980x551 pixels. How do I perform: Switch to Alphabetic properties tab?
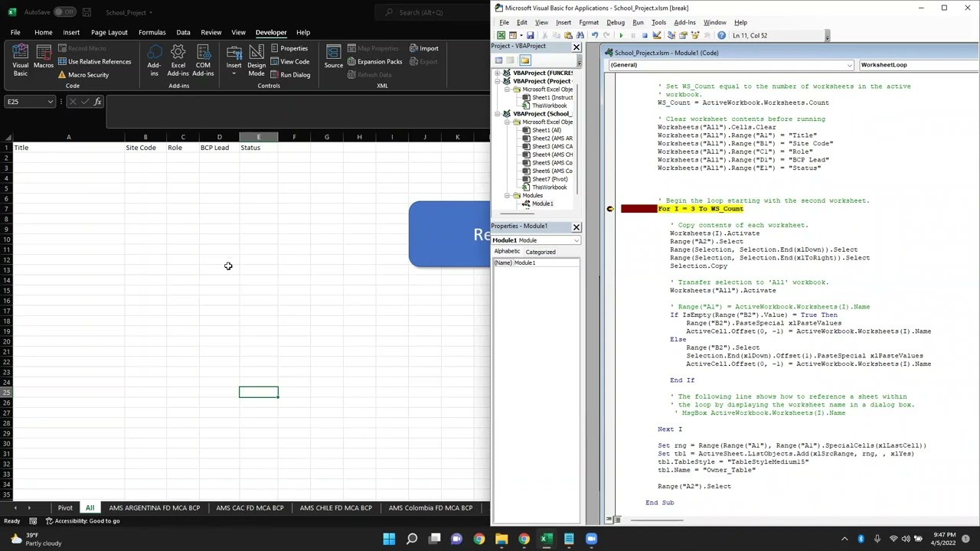(x=507, y=252)
